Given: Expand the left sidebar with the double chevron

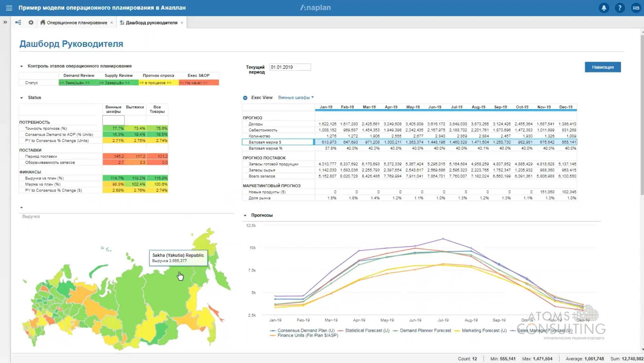Looking at the screenshot, I should [x=5, y=22].
